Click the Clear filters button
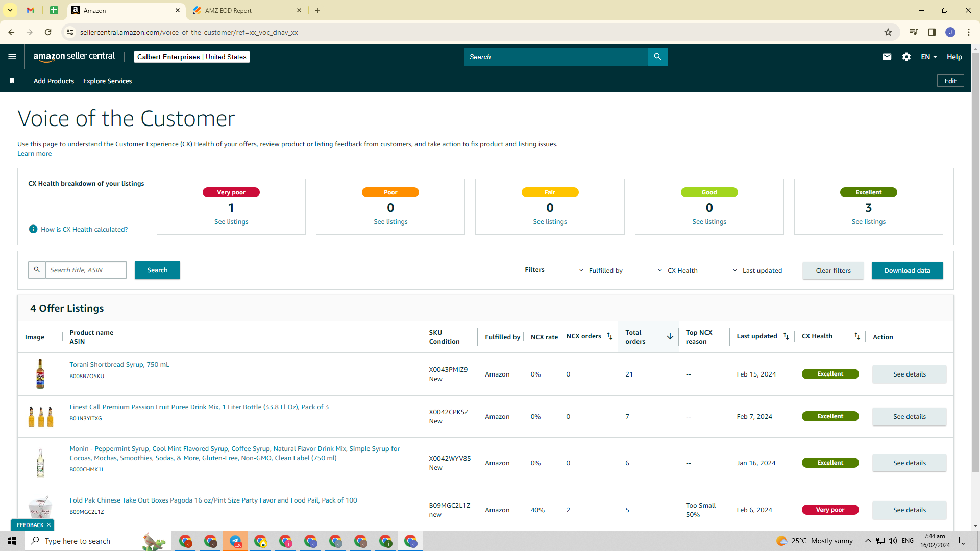This screenshot has height=551, width=980. point(833,270)
